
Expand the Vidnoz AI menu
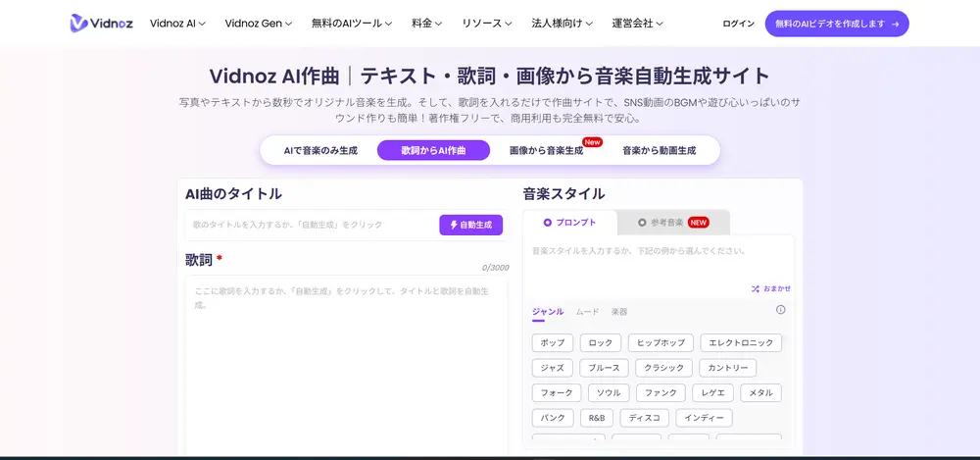click(177, 24)
